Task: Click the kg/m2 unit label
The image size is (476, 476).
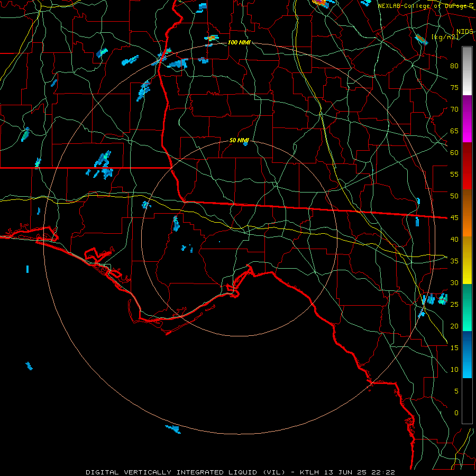Action: click(445, 37)
